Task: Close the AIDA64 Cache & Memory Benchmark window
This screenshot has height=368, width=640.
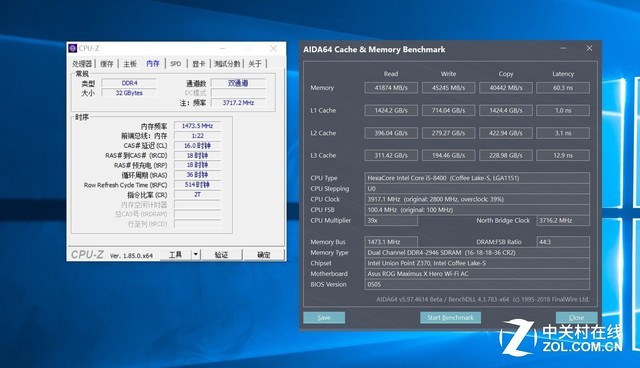Action: point(589,48)
